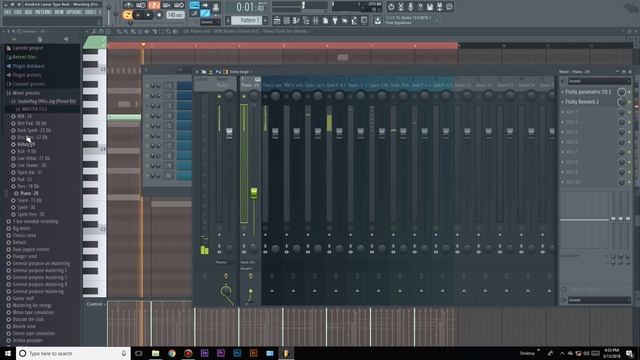Toggle the Piano track mute LED in mixer
640x360 pixels.
(244, 97)
